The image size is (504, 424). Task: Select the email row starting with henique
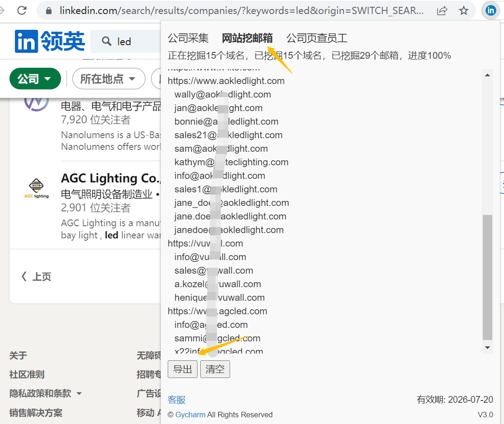(220, 298)
